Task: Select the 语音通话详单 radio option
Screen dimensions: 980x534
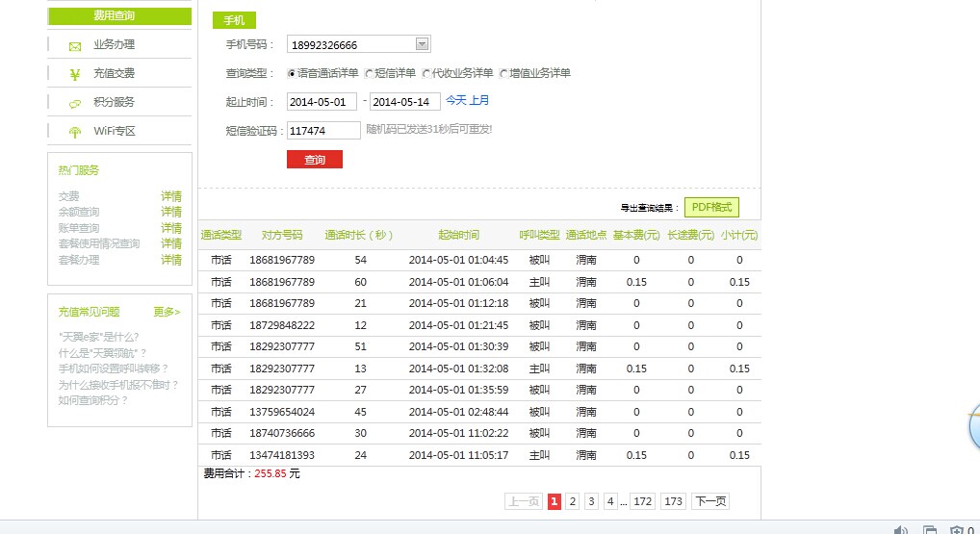Action: (x=292, y=74)
